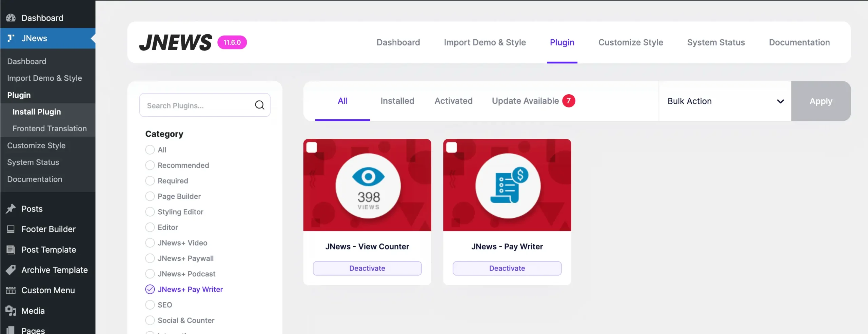The height and width of the screenshot is (334, 868).
Task: Click the Media icon in sidebar
Action: click(11, 311)
